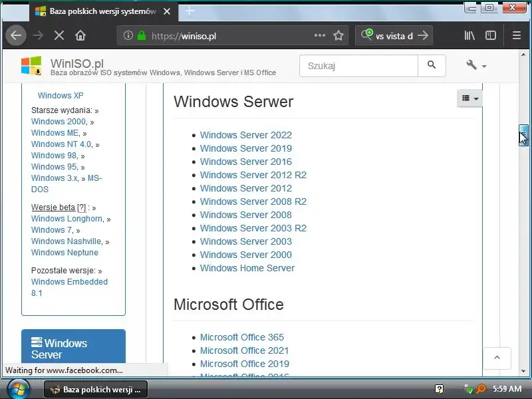
Task: Click the scroll-to-top chevron button
Action: [497, 358]
